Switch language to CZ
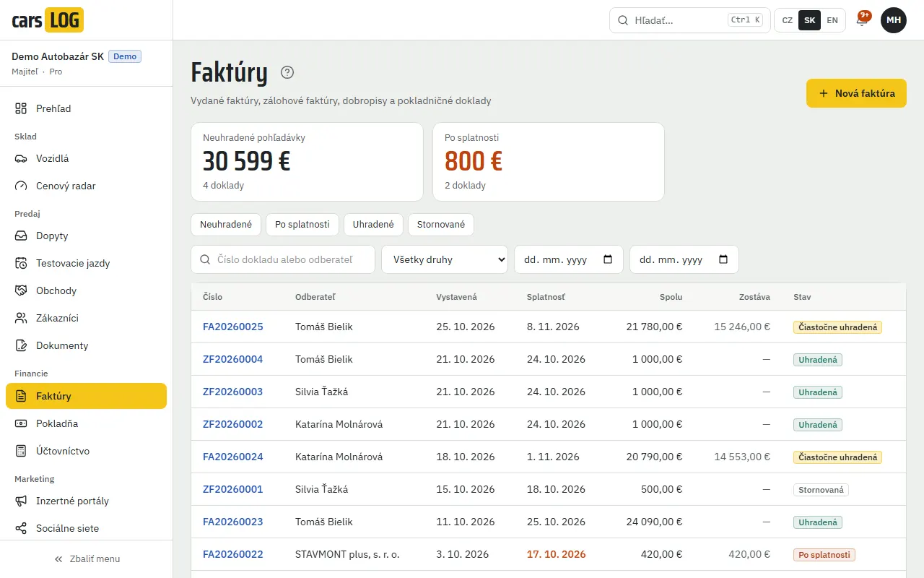The width and height of the screenshot is (924, 578). [788, 20]
